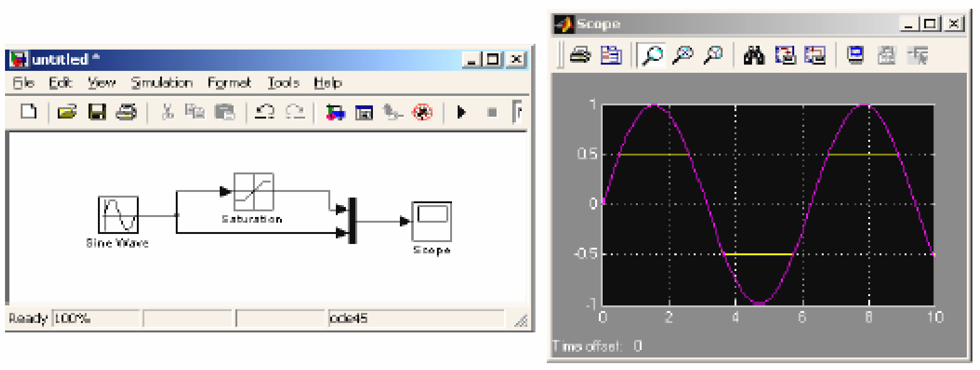Select the Scope block in the model

pyautogui.click(x=431, y=221)
